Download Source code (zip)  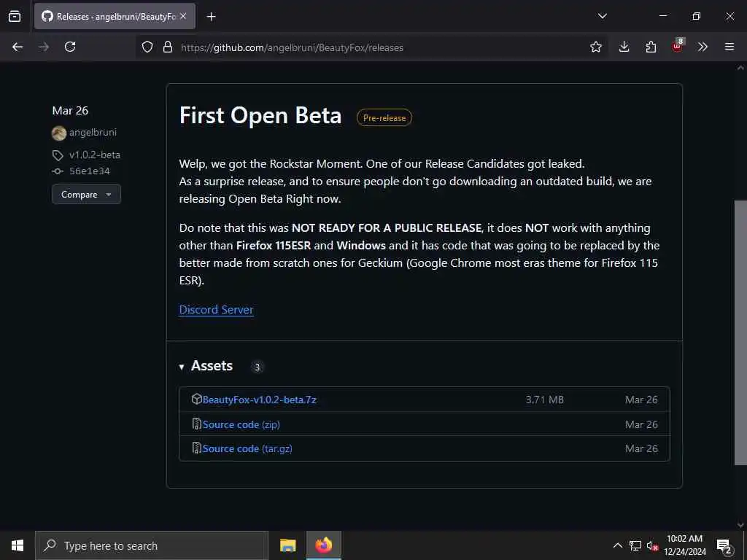click(x=241, y=424)
